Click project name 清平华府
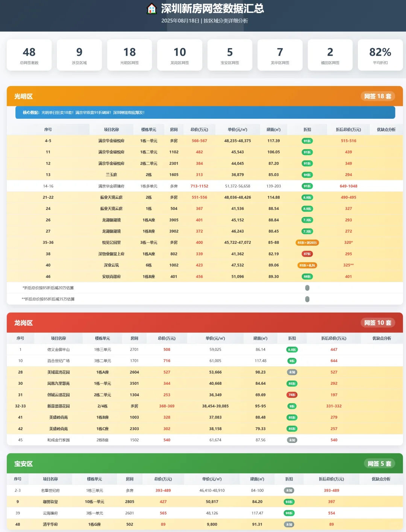 (x=50, y=524)
